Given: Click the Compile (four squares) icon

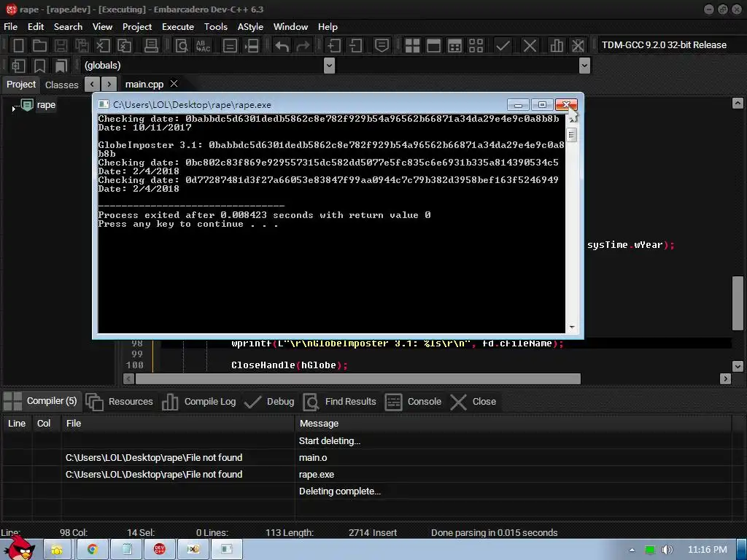Looking at the screenshot, I should [x=412, y=46].
